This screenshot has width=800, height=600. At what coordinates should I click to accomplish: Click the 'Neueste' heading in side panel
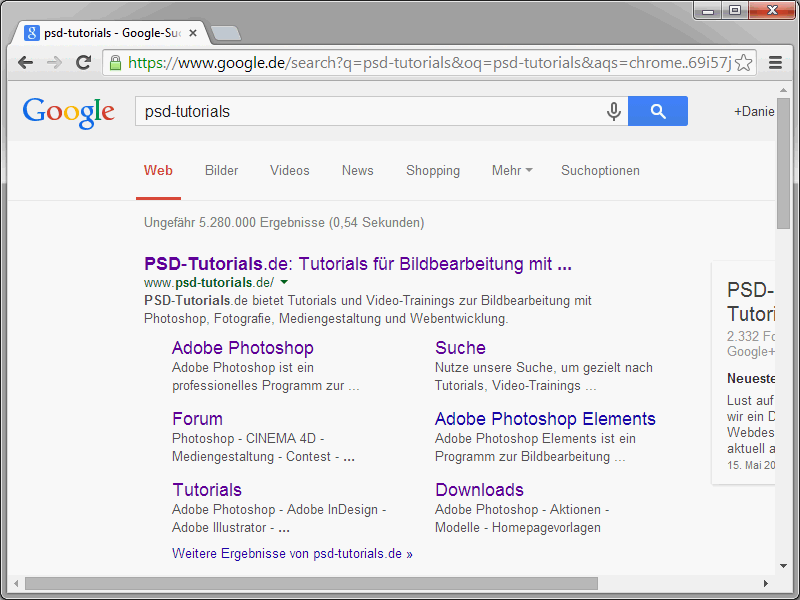(x=751, y=379)
